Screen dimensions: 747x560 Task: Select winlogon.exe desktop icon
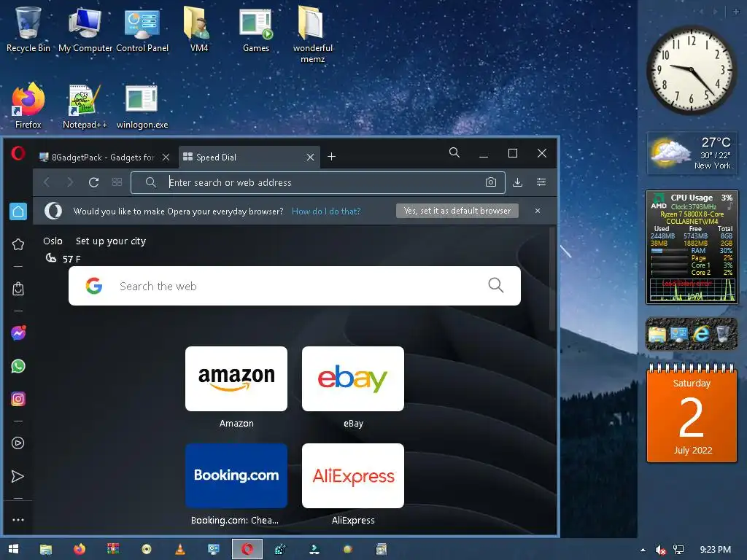[142, 106]
